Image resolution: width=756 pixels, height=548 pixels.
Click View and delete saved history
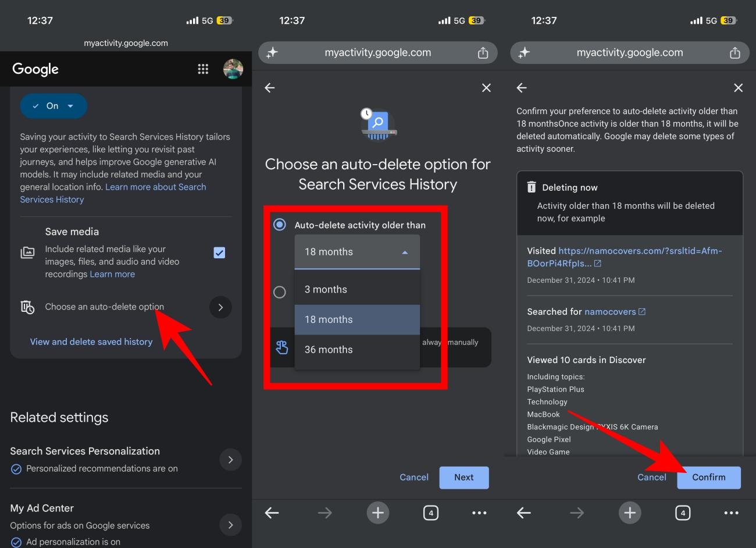(x=91, y=341)
